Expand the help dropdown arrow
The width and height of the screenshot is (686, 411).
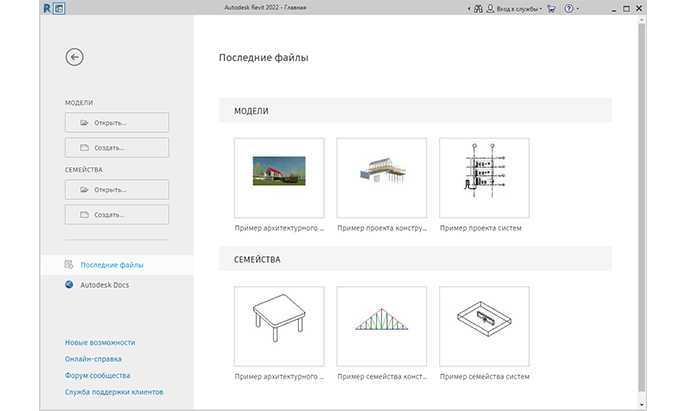(x=578, y=9)
